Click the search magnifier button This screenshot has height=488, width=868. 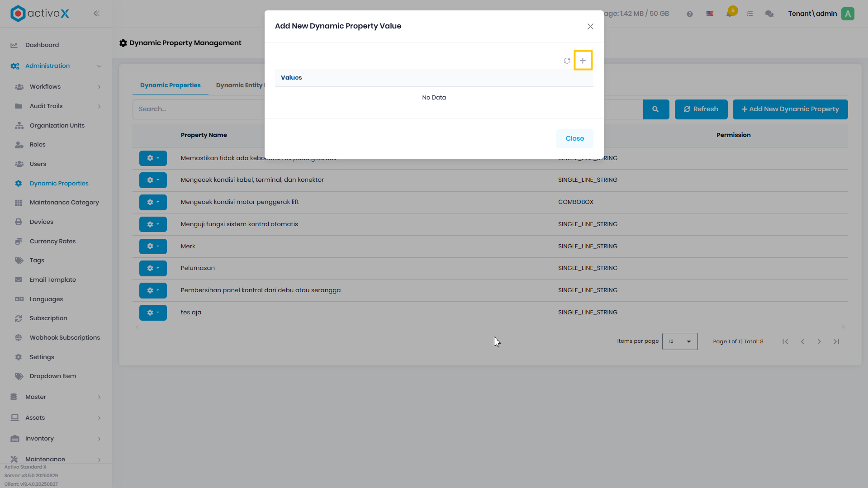[x=655, y=109]
